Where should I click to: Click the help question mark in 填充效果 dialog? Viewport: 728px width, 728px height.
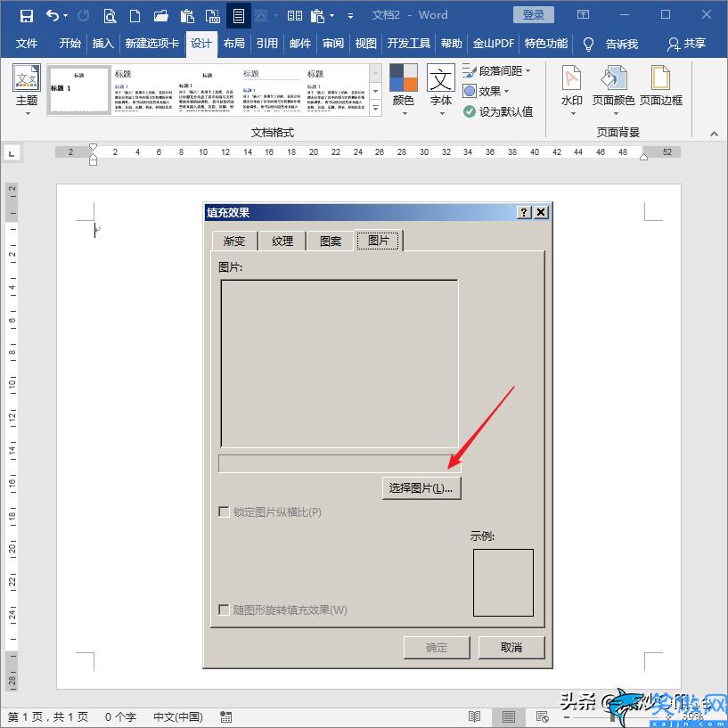(x=524, y=213)
